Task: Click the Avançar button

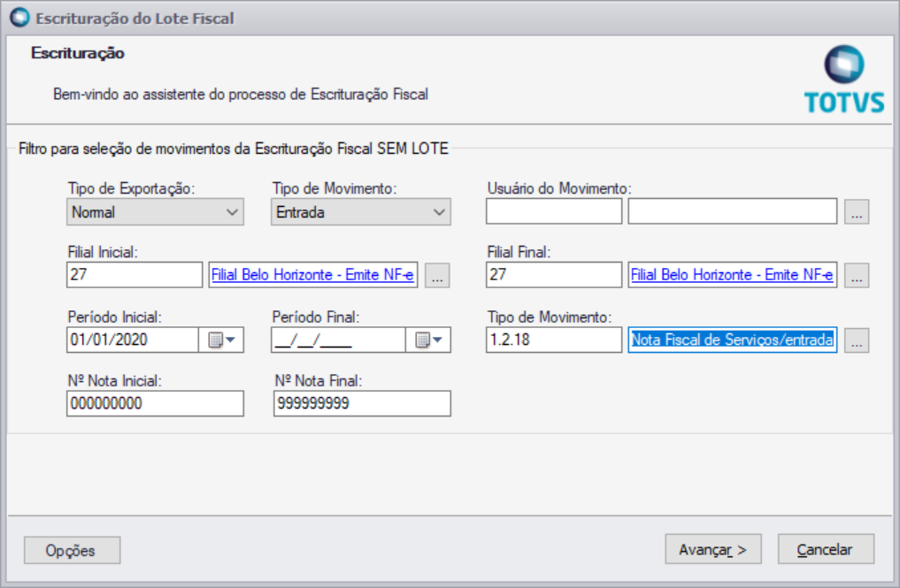Action: click(x=712, y=549)
